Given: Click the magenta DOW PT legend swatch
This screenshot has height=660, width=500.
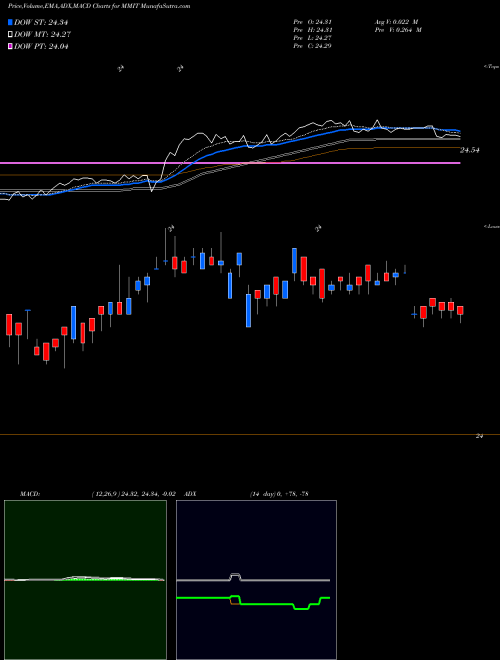Looking at the screenshot, I should click(10, 46).
